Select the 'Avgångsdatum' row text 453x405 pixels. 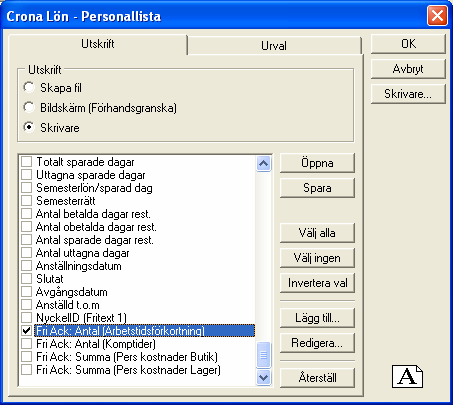click(72, 292)
